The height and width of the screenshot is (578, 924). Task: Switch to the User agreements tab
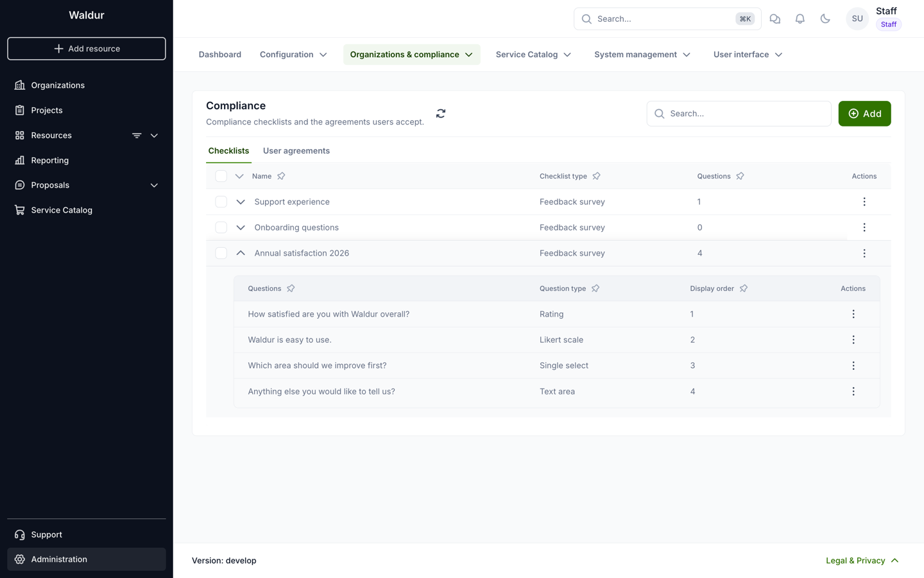coord(296,151)
